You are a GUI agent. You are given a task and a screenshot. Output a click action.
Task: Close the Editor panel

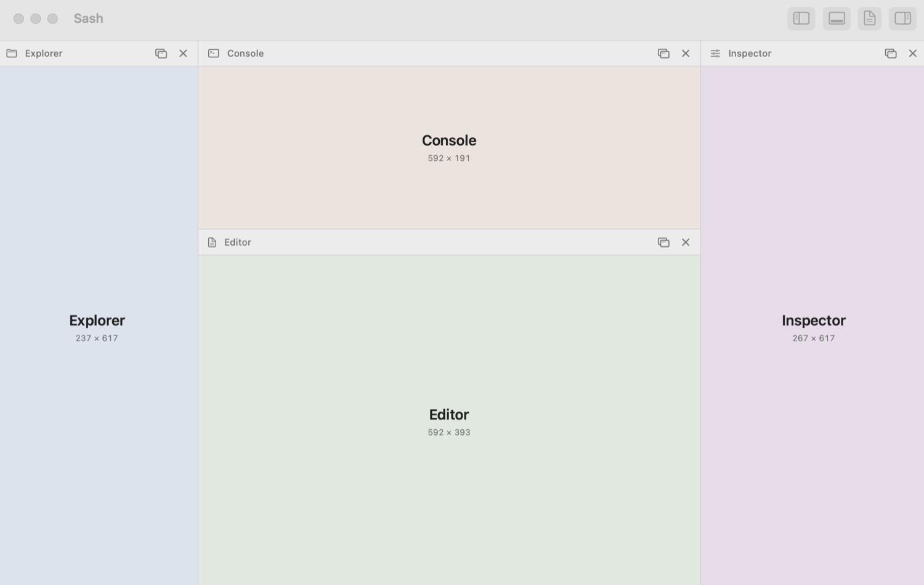point(686,243)
